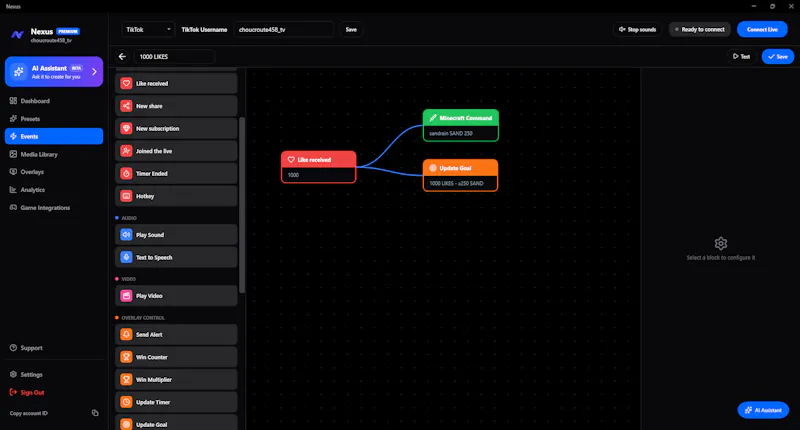The height and width of the screenshot is (430, 800).
Task: Open the Dashboard page
Action: 54,101
